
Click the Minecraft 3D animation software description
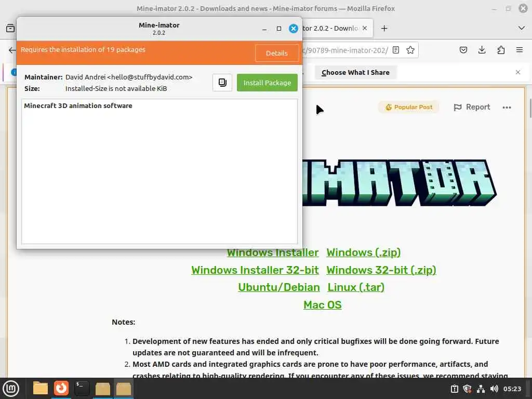(x=78, y=105)
